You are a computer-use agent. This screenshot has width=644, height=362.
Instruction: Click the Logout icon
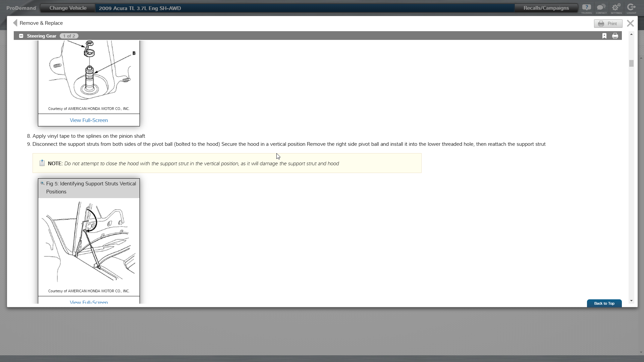631,8
